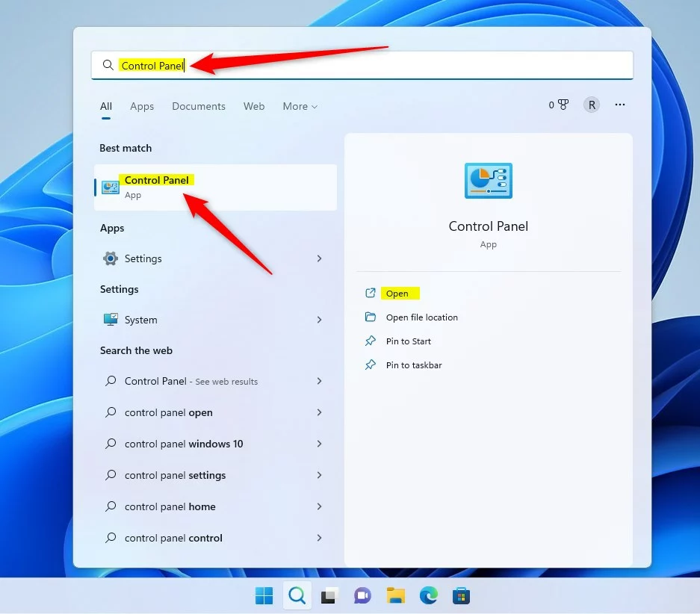700x614 pixels.
Task: Open the Windows Start button on taskbar
Action: tap(264, 596)
